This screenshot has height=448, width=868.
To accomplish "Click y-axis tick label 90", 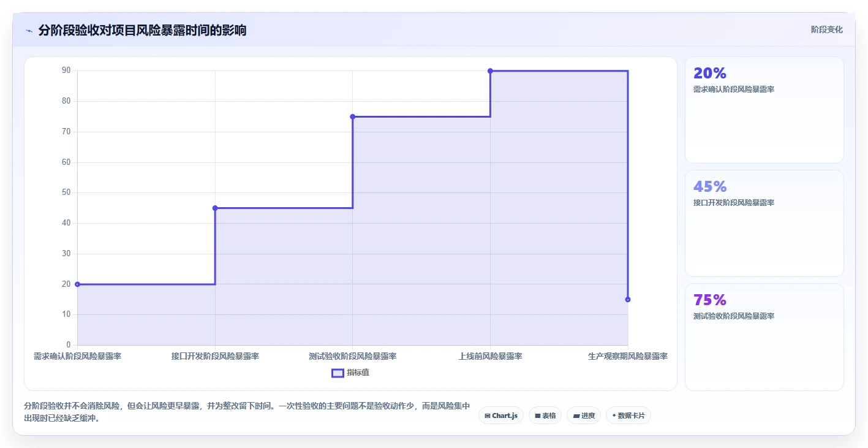I will 66,71.
